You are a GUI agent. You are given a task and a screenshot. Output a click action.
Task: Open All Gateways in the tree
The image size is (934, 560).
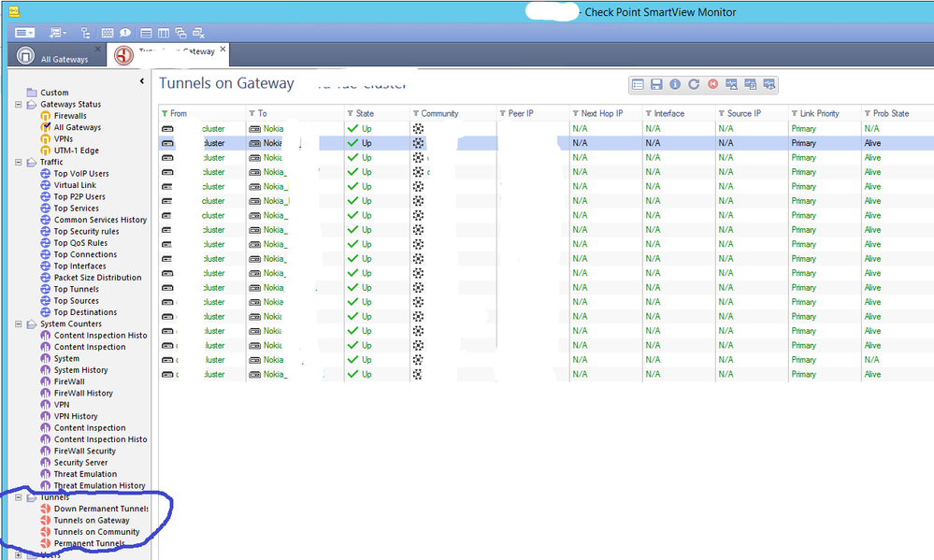tap(78, 127)
